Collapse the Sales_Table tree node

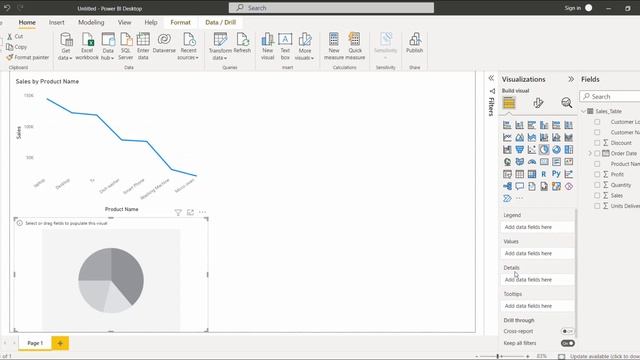(x=584, y=111)
